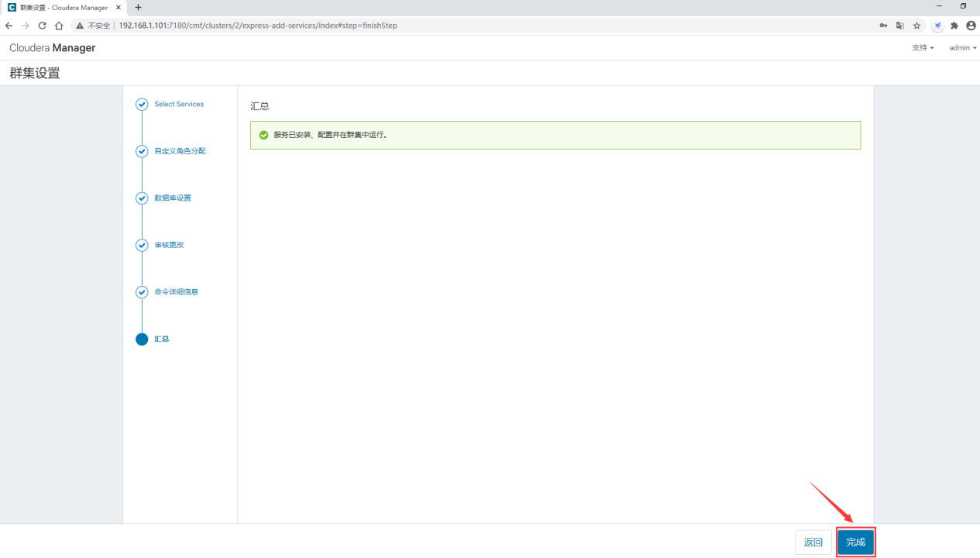
Task: Expand the admin user menu
Action: click(x=963, y=48)
